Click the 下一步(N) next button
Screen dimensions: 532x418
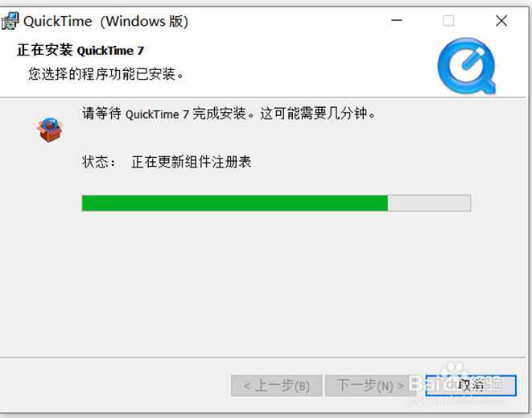click(370, 386)
